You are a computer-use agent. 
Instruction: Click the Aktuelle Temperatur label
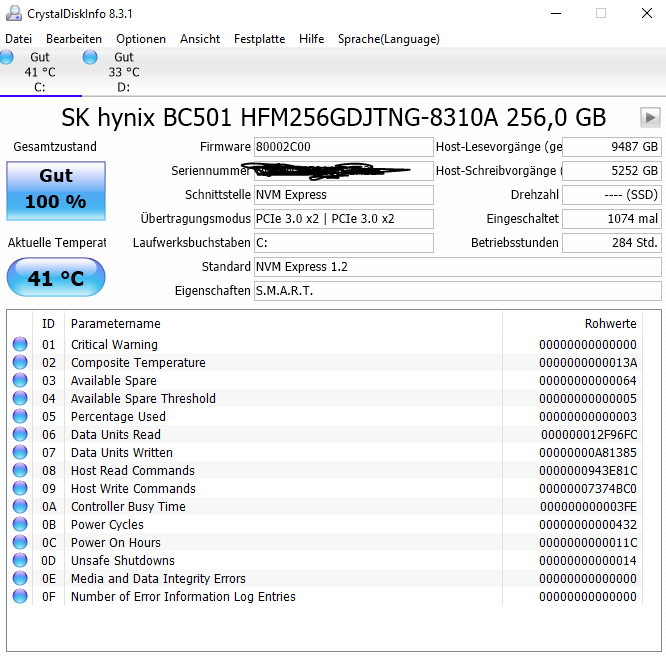click(57, 243)
